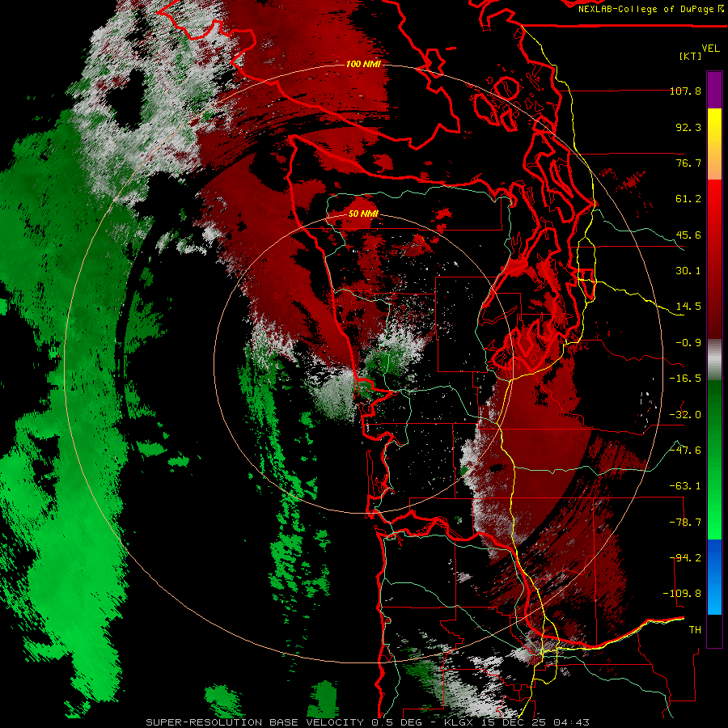Pick the gray segment of the velocity color bar
The width and height of the screenshot is (728, 728).
(x=714, y=360)
